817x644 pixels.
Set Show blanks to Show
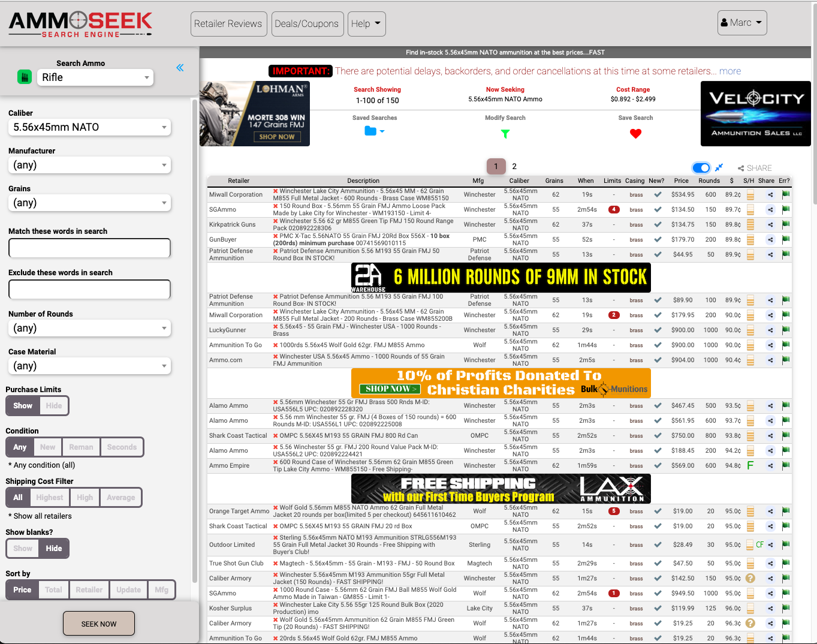pyautogui.click(x=22, y=548)
